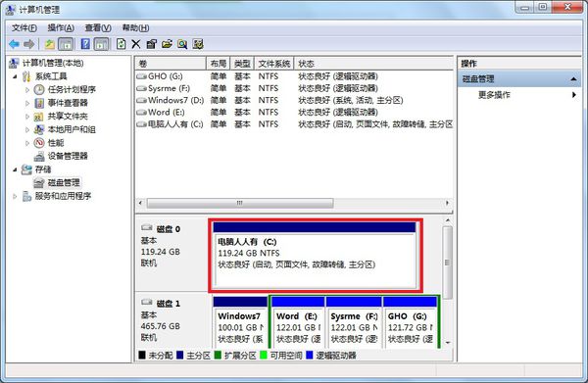The width and height of the screenshot is (588, 383).
Task: Select 磁盘管理 in the tree
Action: click(64, 182)
